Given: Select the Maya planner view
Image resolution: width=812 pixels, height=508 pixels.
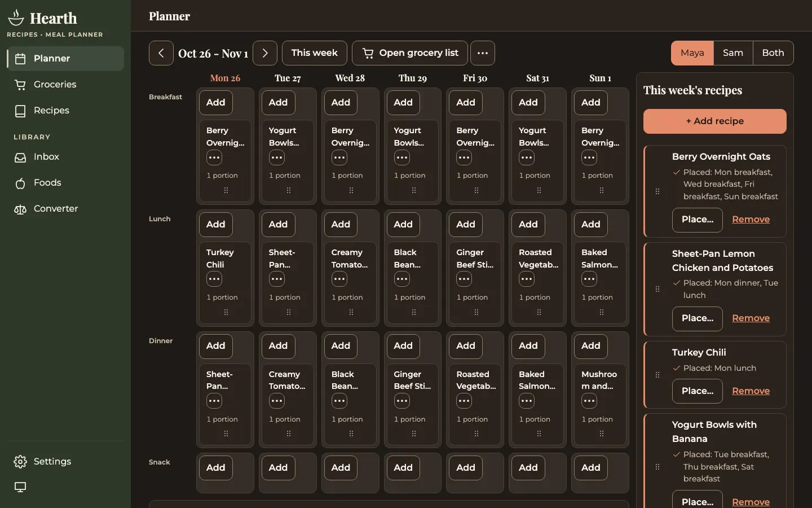Looking at the screenshot, I should point(692,53).
